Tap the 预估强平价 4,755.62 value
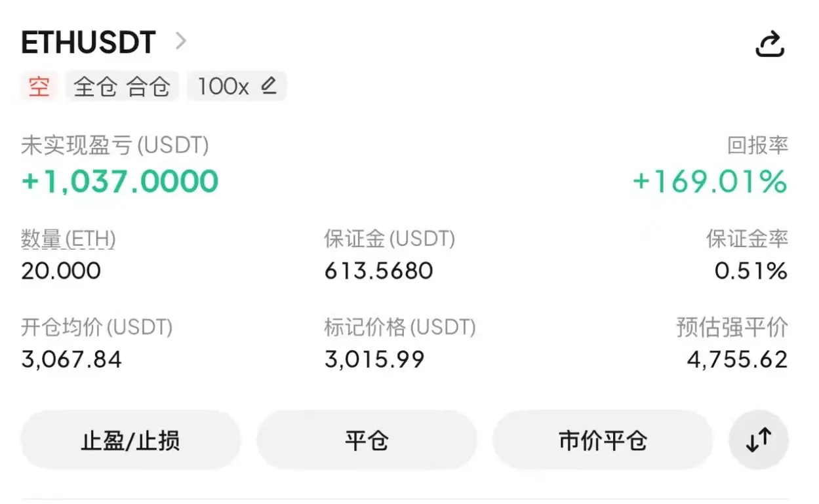The height and width of the screenshot is (504, 819). pyautogui.click(x=737, y=359)
